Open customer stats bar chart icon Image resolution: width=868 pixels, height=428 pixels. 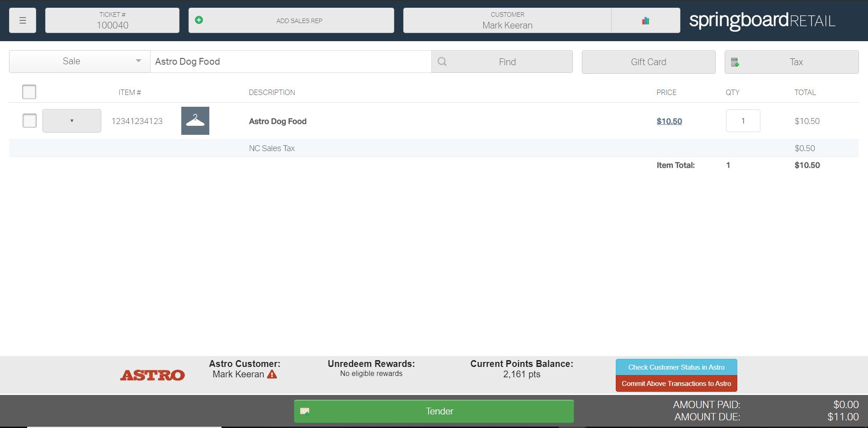646,20
